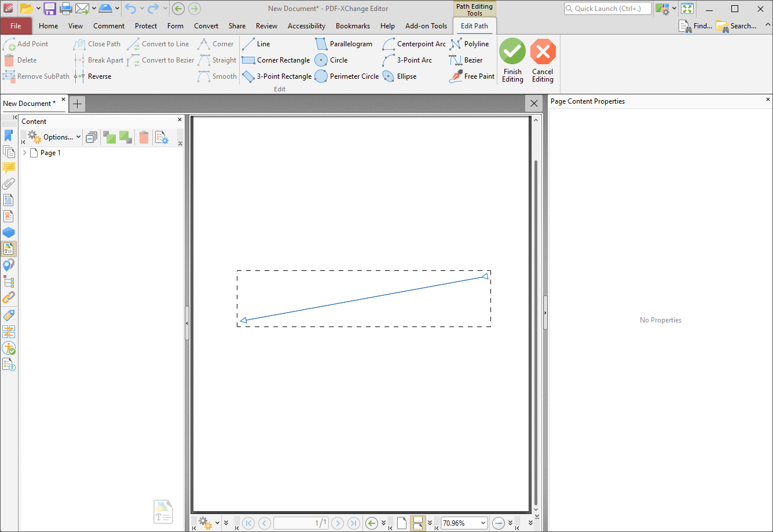Viewport: 773px width, 532px height.
Task: Pick the Perimeter Circle tool
Action: [347, 76]
